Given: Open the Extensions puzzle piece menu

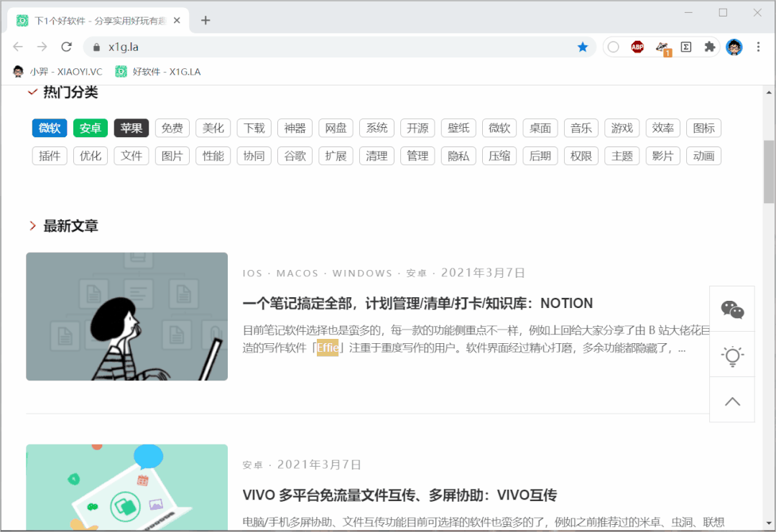Looking at the screenshot, I should pos(710,47).
